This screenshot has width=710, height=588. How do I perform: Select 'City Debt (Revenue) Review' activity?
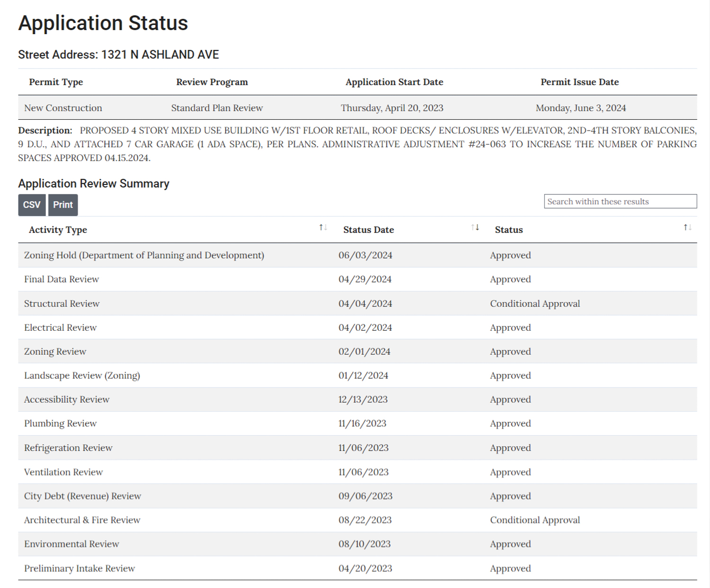pyautogui.click(x=82, y=496)
